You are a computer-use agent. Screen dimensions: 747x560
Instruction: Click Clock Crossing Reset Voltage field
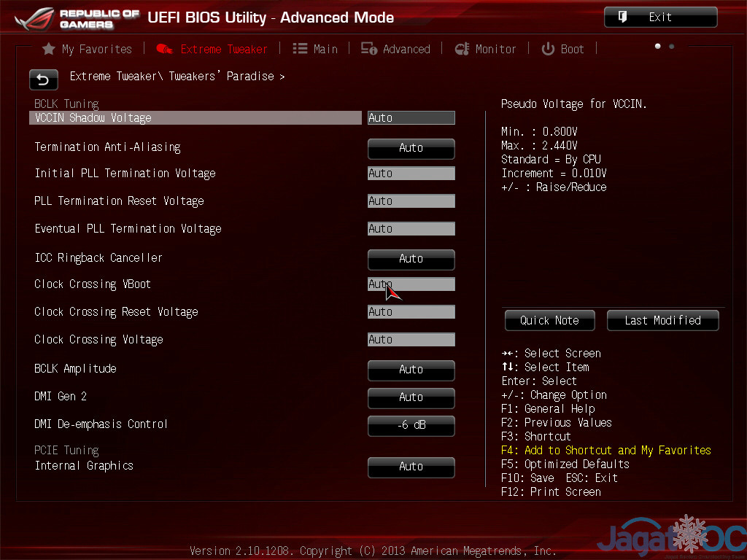411,312
